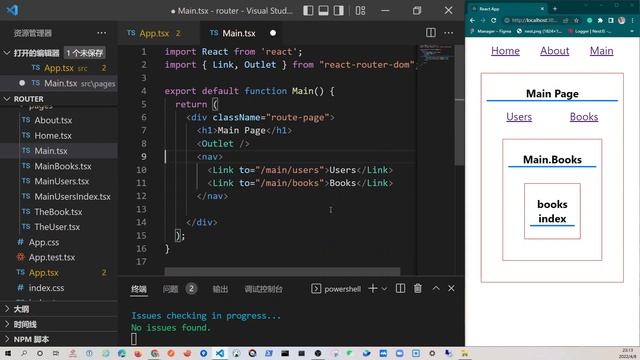Click the Home link in browser page
This screenshot has width=640, height=360.
(505, 51)
